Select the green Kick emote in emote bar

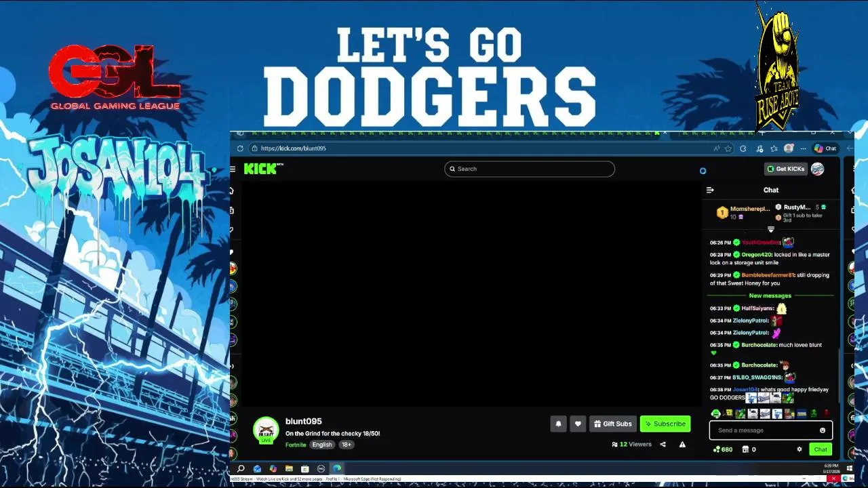715,414
